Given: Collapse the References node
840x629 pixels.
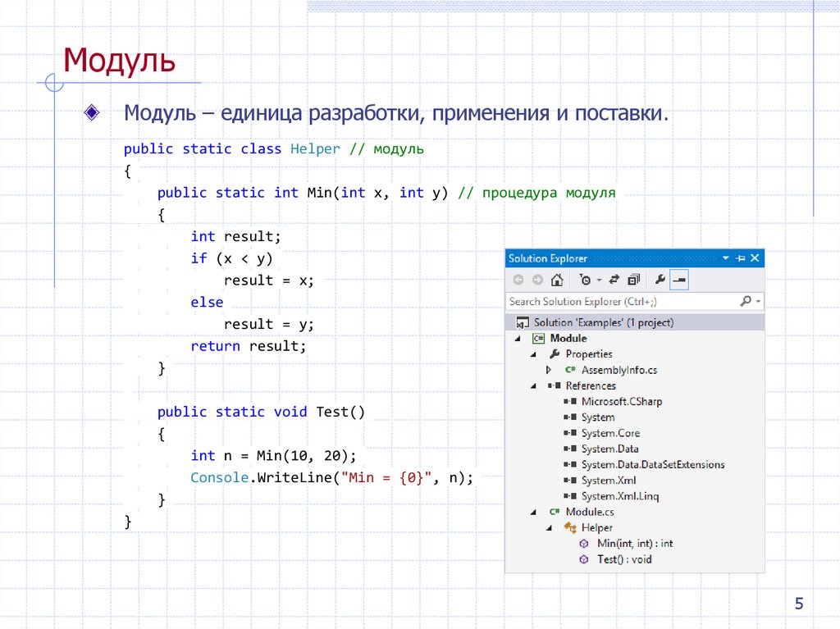Looking at the screenshot, I should coord(532,385).
